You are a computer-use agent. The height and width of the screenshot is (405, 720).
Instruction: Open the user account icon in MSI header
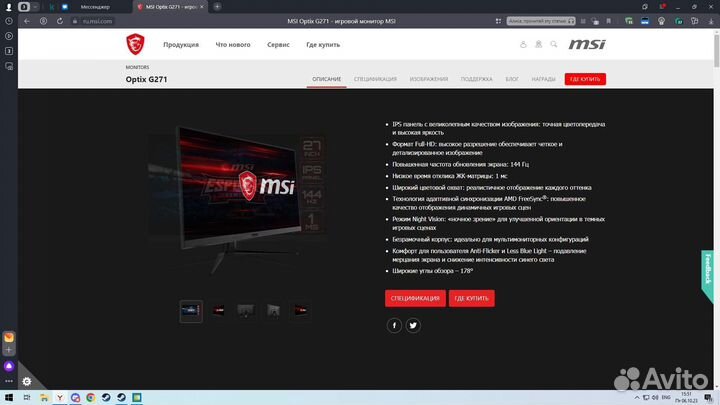(x=523, y=44)
